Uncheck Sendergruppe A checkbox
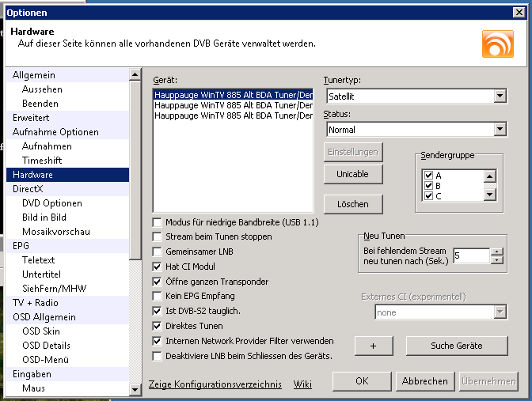Viewport: 532px width, 401px height. (x=428, y=176)
